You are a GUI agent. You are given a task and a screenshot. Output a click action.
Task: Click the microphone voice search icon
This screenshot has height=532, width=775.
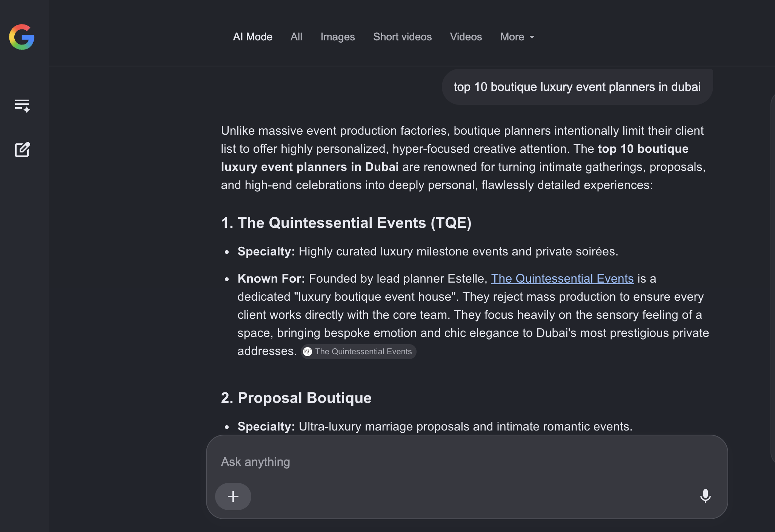pos(705,496)
